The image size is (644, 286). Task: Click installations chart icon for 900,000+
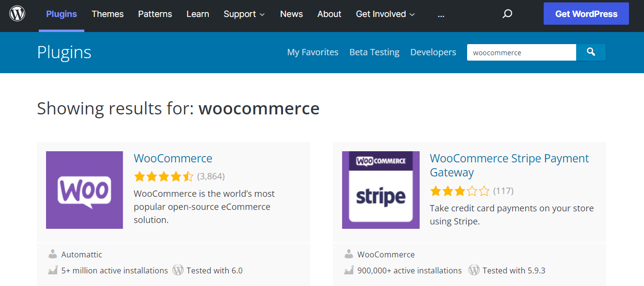pyautogui.click(x=349, y=270)
